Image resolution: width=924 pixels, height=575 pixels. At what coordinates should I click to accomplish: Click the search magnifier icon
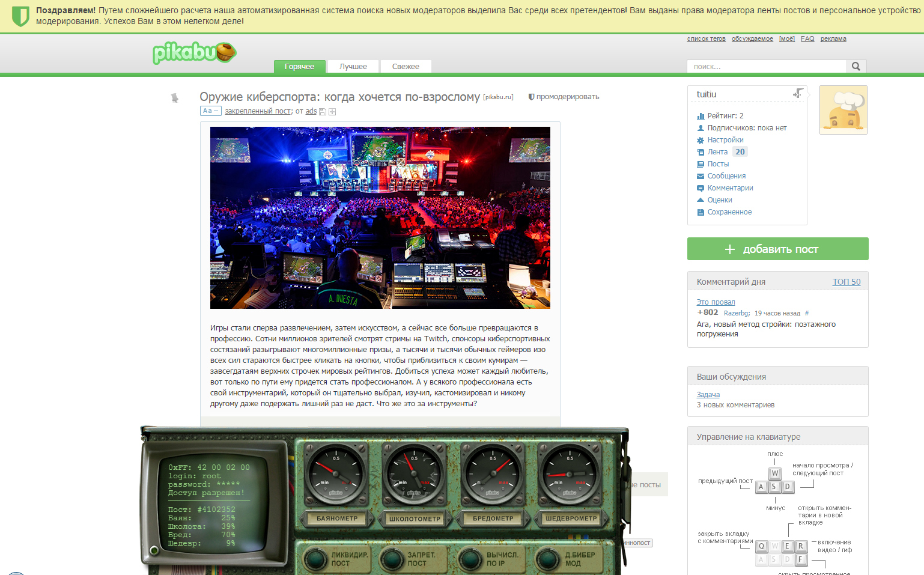856,67
